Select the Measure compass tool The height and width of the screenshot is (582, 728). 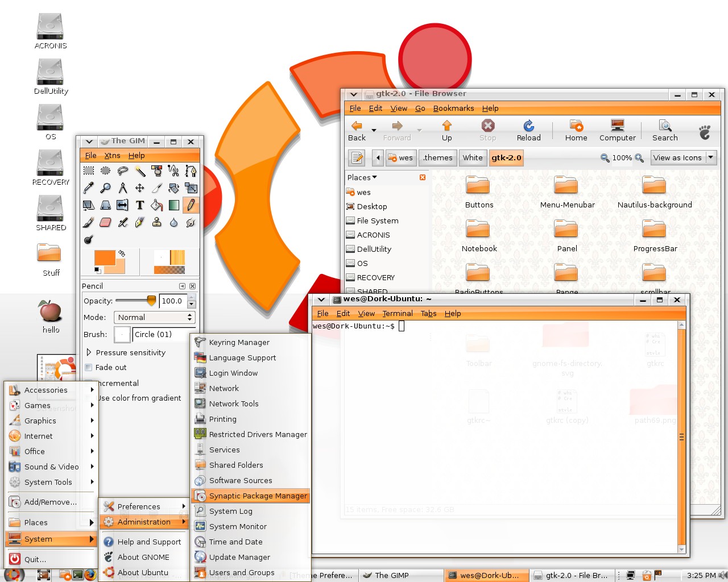tap(123, 188)
